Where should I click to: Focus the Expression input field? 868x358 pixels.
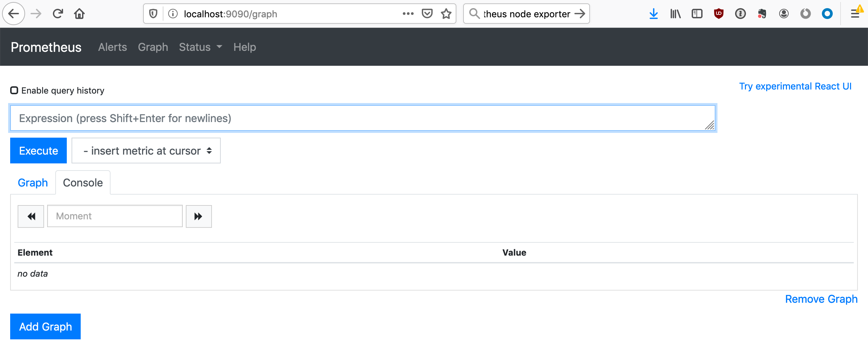pos(363,118)
